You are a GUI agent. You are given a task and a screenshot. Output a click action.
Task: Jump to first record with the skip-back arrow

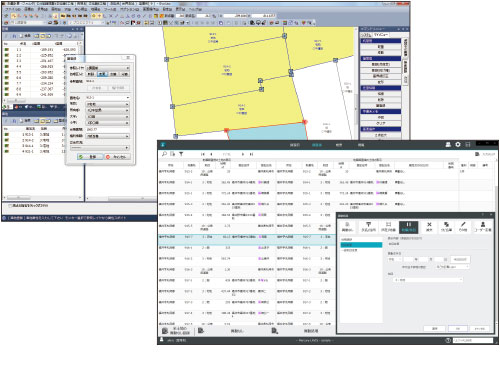coord(203,154)
